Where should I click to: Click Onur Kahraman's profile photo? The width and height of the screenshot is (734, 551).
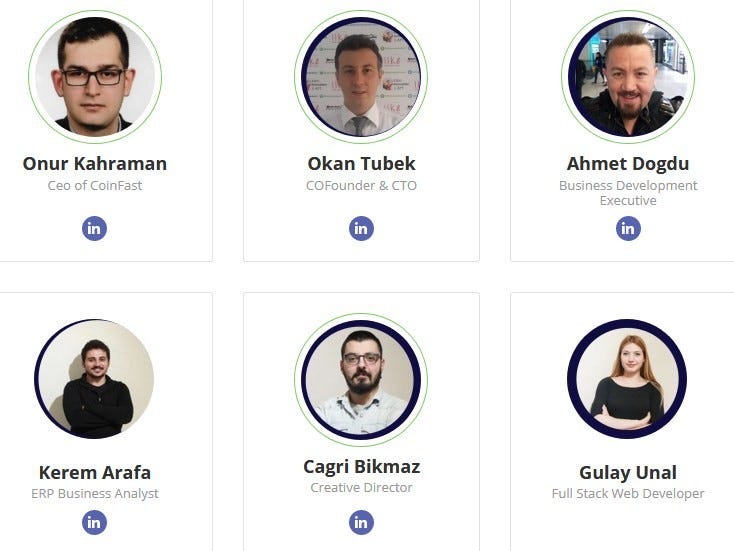tap(95, 77)
